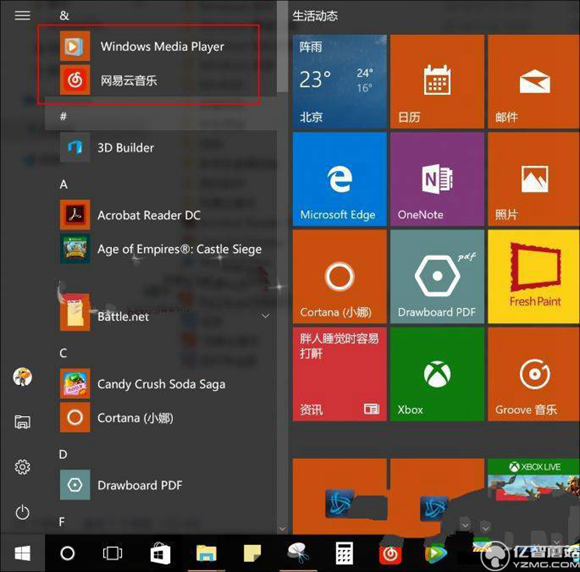Open Groove 音乐 tile
Screen dimensions: 580x572
534,374
